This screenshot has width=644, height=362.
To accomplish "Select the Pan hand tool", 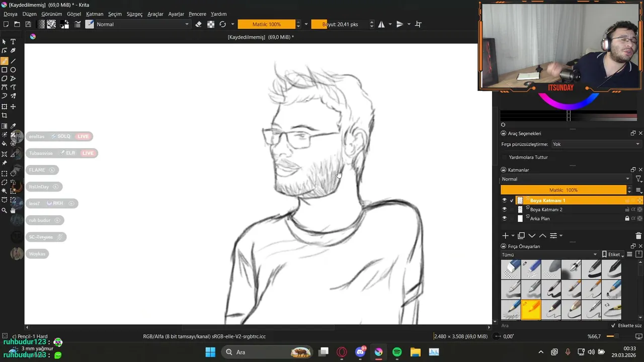I will pyautogui.click(x=13, y=211).
